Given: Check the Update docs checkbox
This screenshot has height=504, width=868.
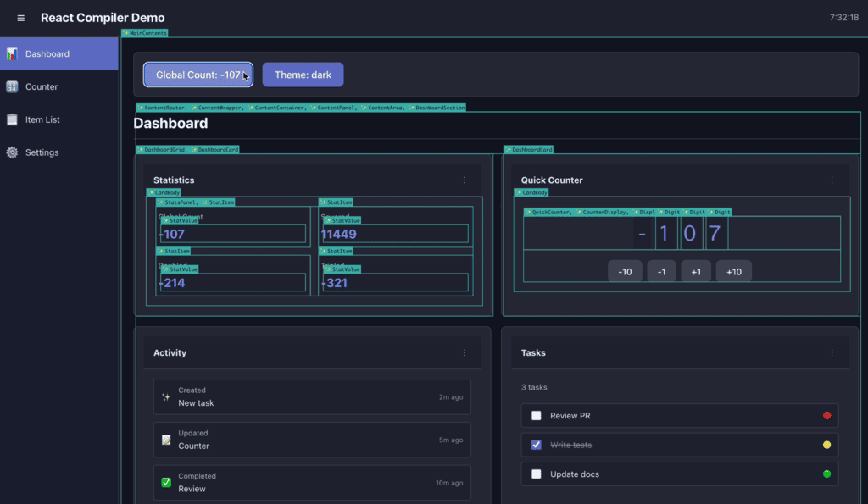Looking at the screenshot, I should point(536,474).
